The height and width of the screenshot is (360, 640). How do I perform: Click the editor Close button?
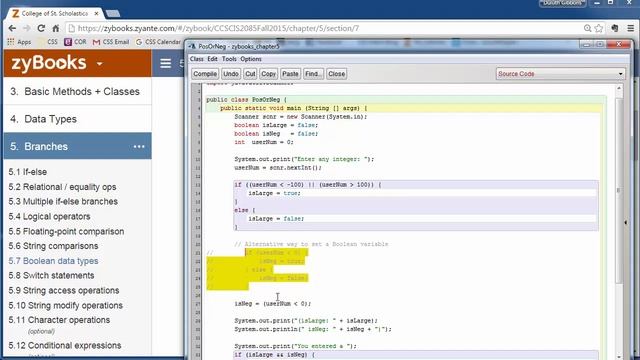(336, 74)
